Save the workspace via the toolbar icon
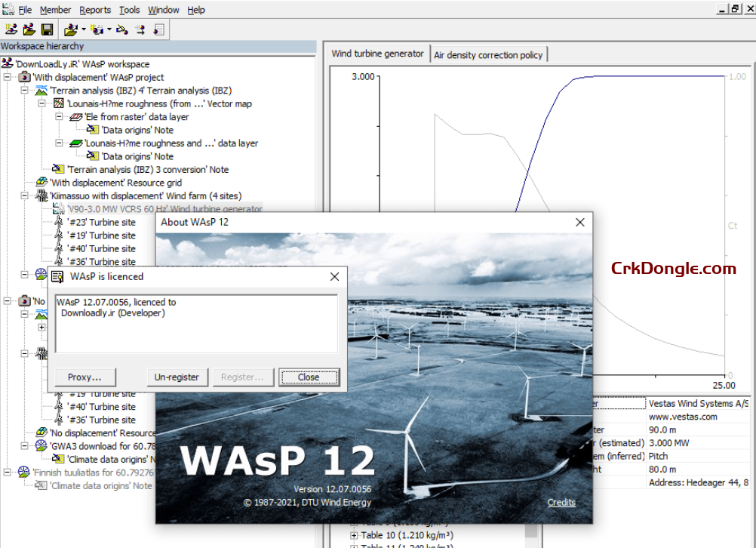 48,28
